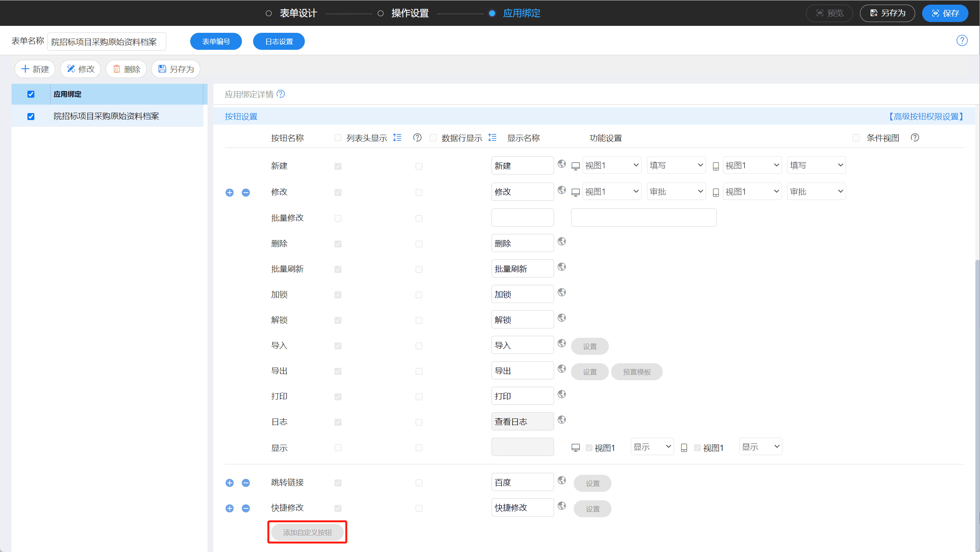Click globe icon beside 打印 display name
This screenshot has width=980, height=552.
(x=562, y=394)
